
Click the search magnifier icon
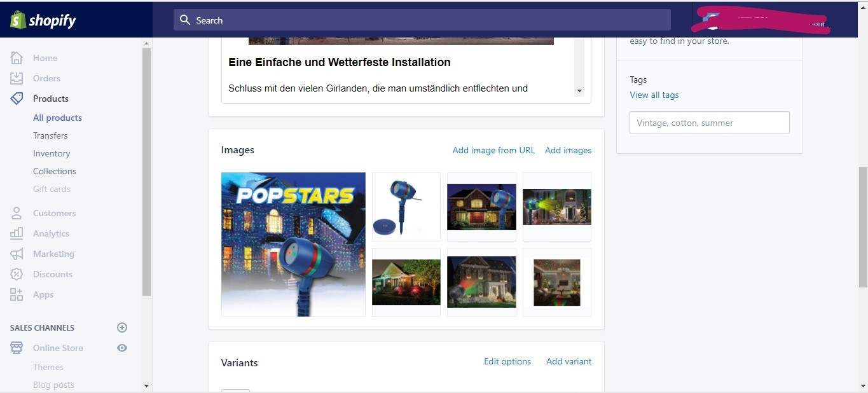185,20
